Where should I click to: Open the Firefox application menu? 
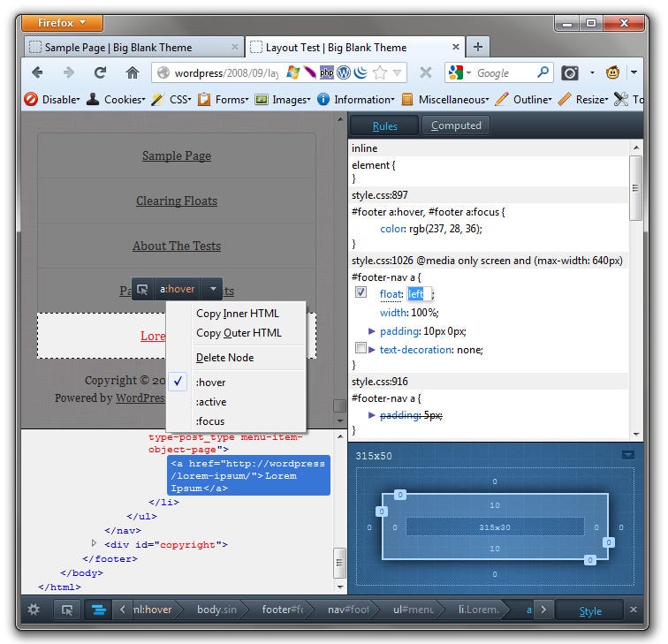tap(62, 23)
